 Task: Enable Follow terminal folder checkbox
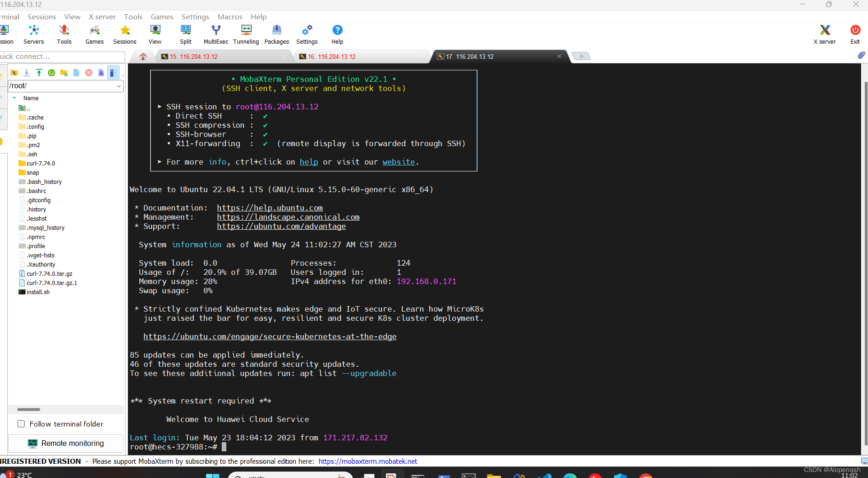pos(21,424)
